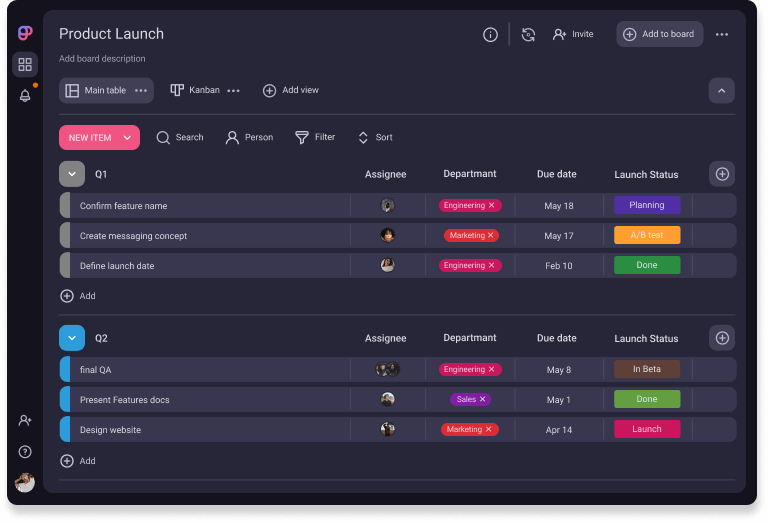Click the add user icon in sidebar
The width and height of the screenshot is (768, 523).
pos(25,421)
